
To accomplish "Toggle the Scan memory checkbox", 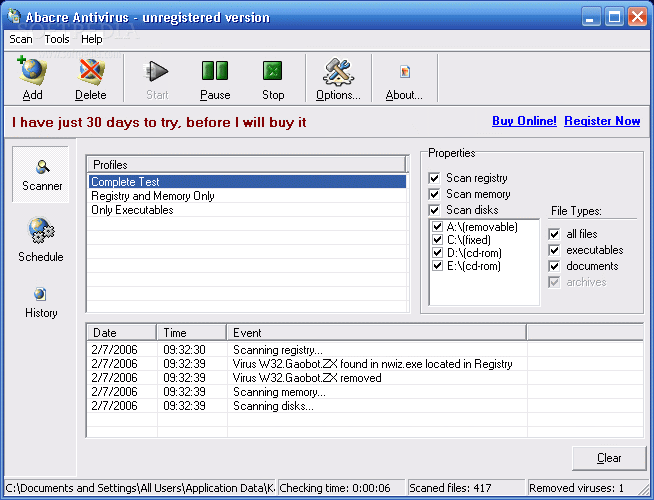I will click(434, 194).
